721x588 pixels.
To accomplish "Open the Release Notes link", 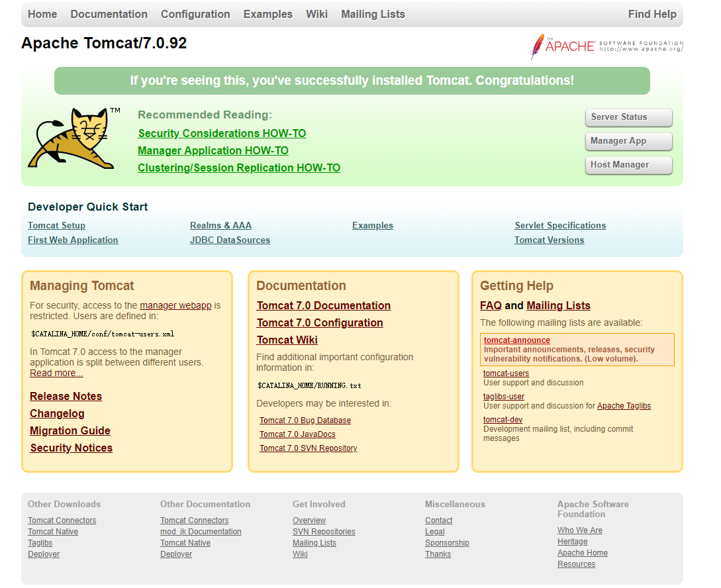I will [x=66, y=396].
